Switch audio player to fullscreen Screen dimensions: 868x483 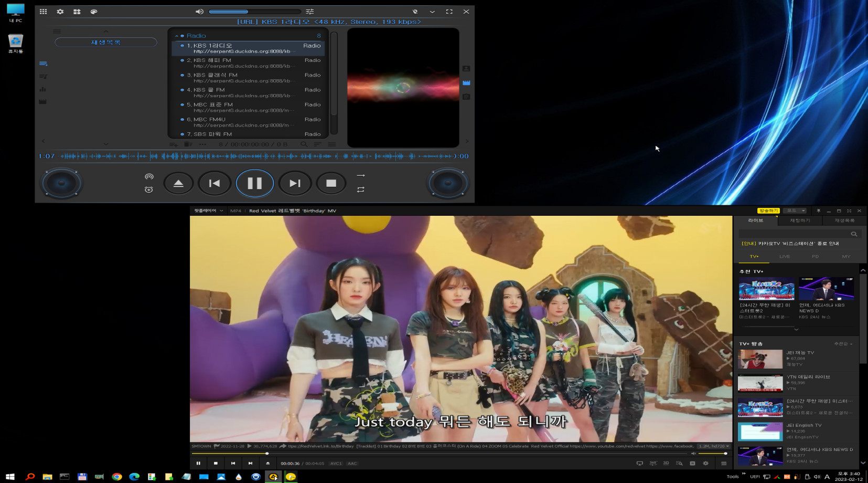tap(449, 12)
